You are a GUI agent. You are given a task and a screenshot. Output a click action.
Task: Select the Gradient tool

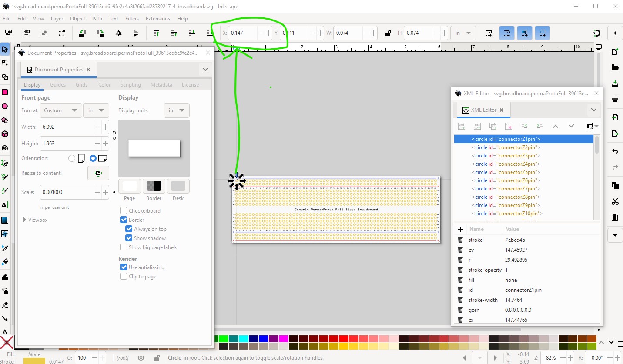tap(5, 220)
